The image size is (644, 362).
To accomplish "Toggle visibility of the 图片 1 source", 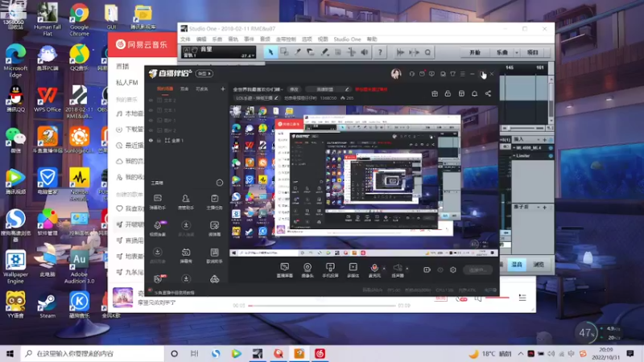I will [151, 120].
